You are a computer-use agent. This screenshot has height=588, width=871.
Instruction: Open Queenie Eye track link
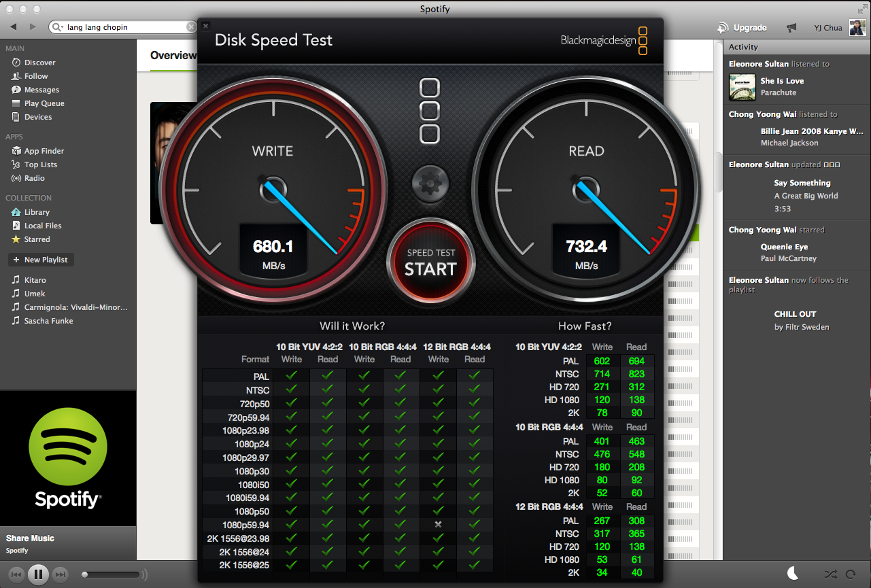point(784,247)
